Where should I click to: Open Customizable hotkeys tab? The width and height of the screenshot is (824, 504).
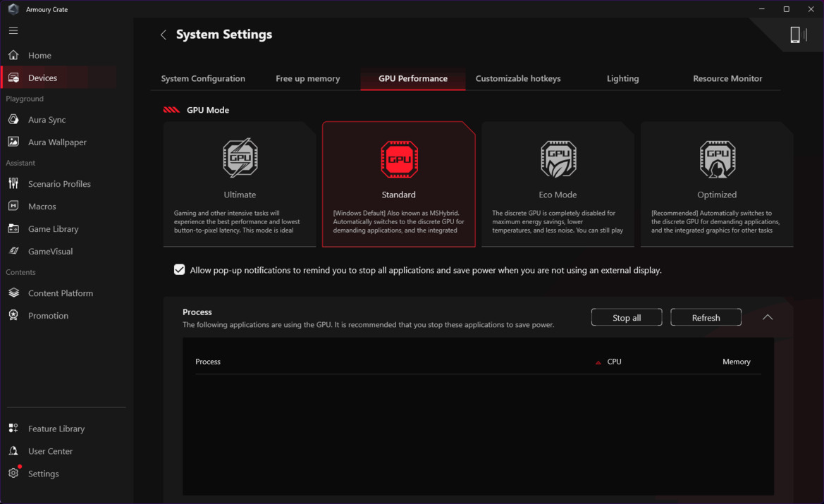pyautogui.click(x=518, y=78)
